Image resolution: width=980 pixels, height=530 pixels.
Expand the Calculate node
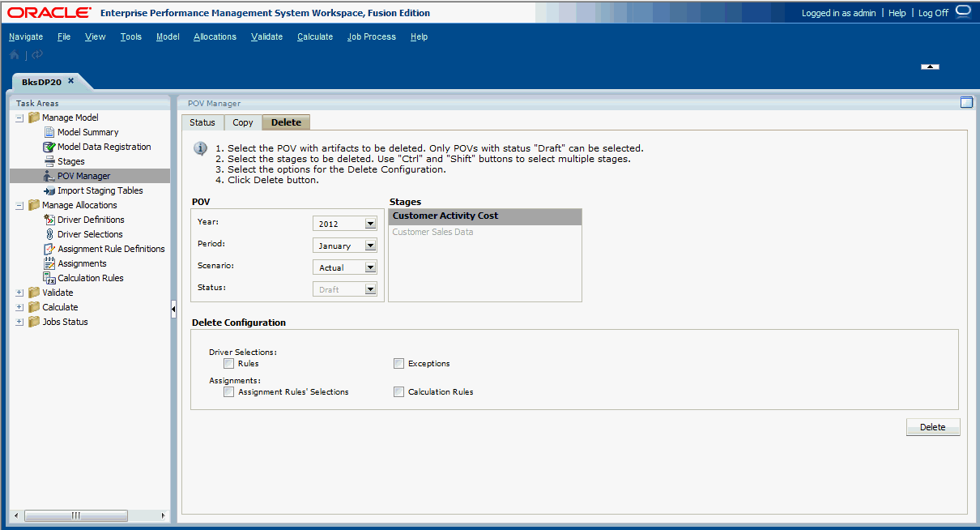pyautogui.click(x=19, y=308)
